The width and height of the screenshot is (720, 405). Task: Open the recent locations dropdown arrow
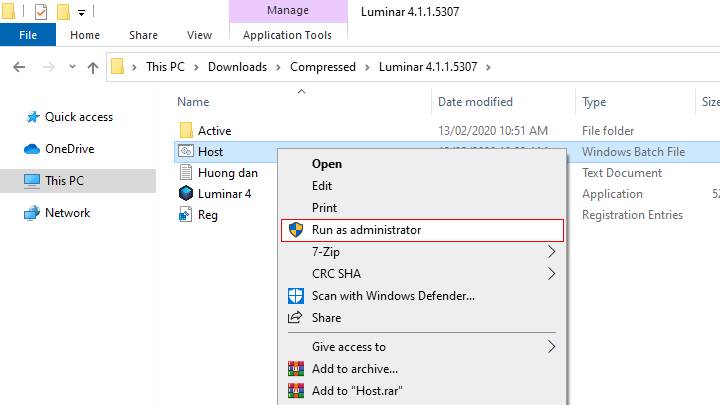[72, 67]
